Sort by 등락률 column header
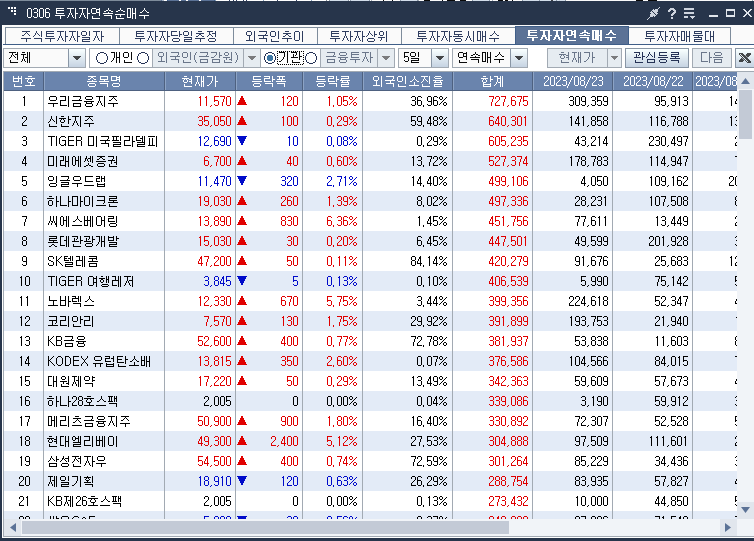 pos(333,81)
